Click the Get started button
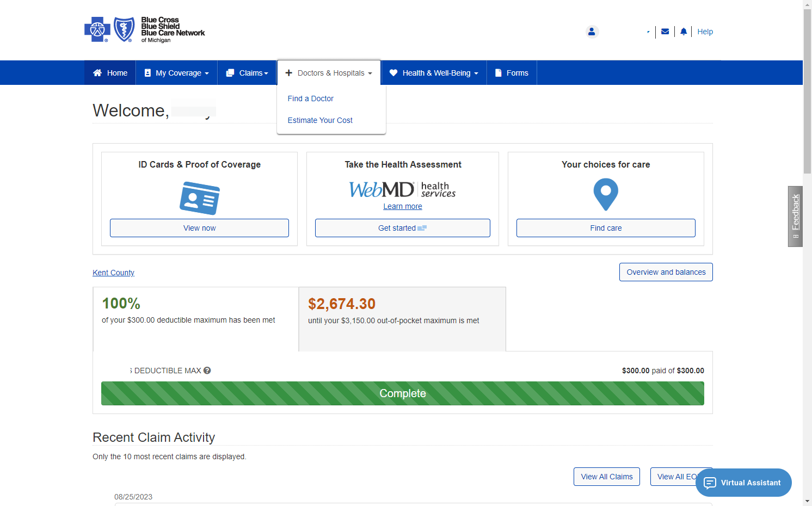The width and height of the screenshot is (812, 506). coord(402,228)
